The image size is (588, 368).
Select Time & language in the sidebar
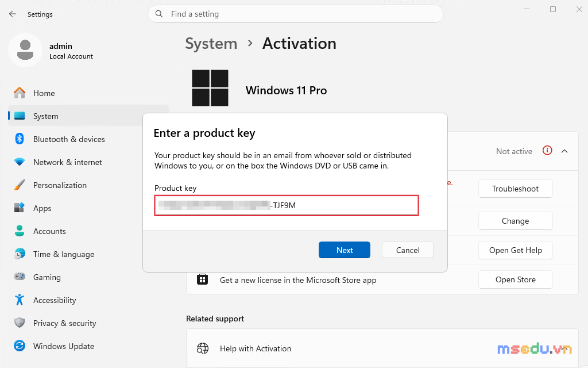(x=64, y=254)
